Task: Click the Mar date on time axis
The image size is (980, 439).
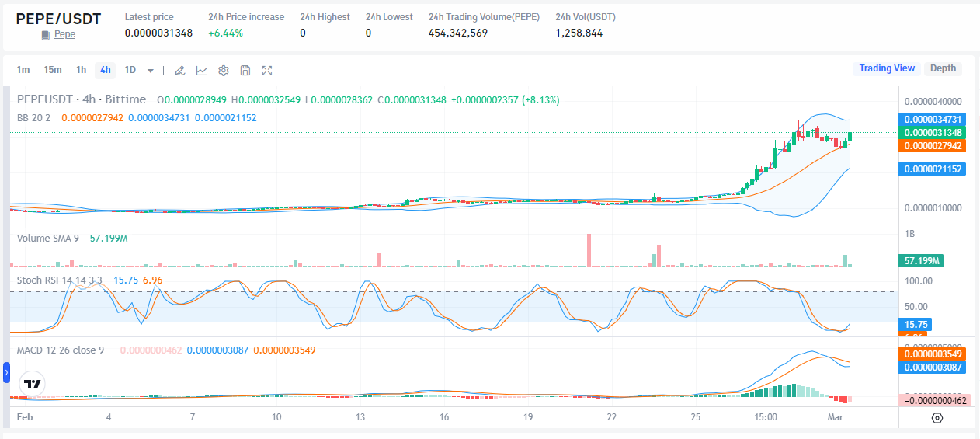Action: tap(836, 417)
